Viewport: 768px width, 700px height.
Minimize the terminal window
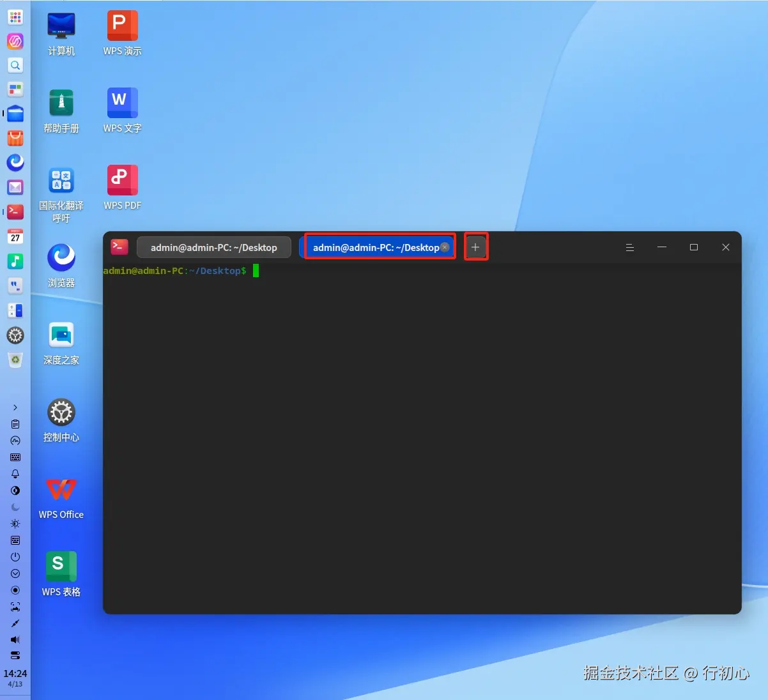pyautogui.click(x=662, y=247)
